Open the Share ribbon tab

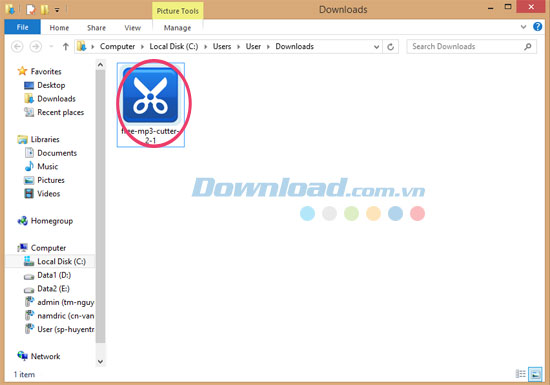(x=96, y=28)
